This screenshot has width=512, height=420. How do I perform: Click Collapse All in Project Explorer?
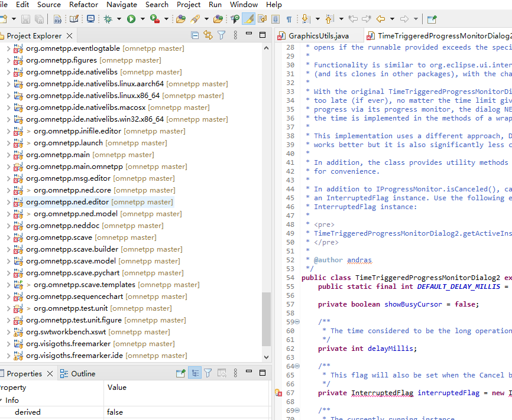pos(195,35)
